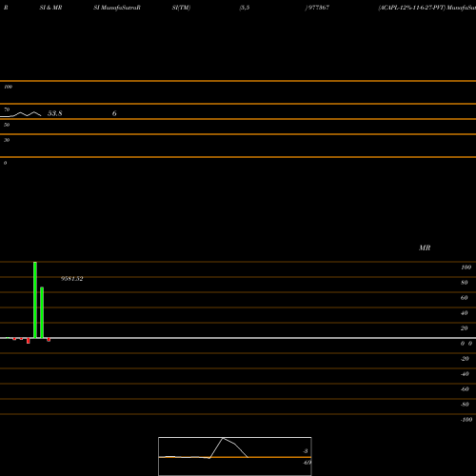476x476 pixels.
Task: Click the 'SI(TM)' header label
Action: 181,8
